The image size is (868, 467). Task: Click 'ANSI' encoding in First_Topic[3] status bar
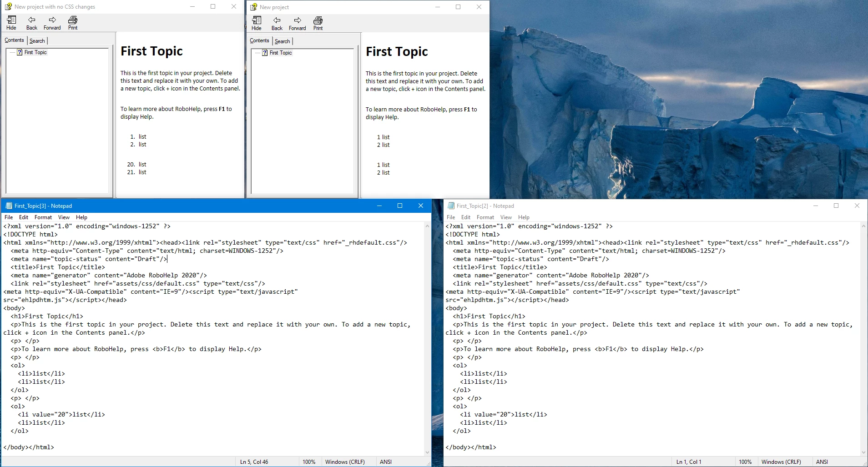[x=386, y=462]
